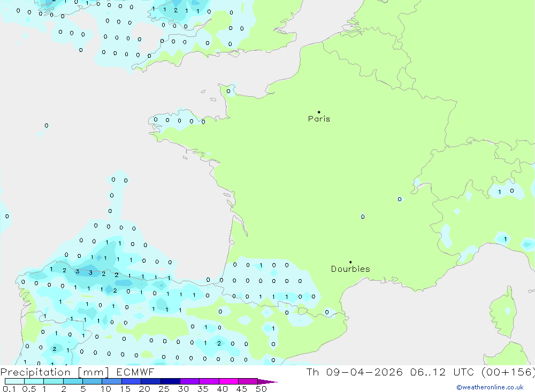Click the "Th 09-04-2026" date text
535x392 pixels.
pos(354,372)
